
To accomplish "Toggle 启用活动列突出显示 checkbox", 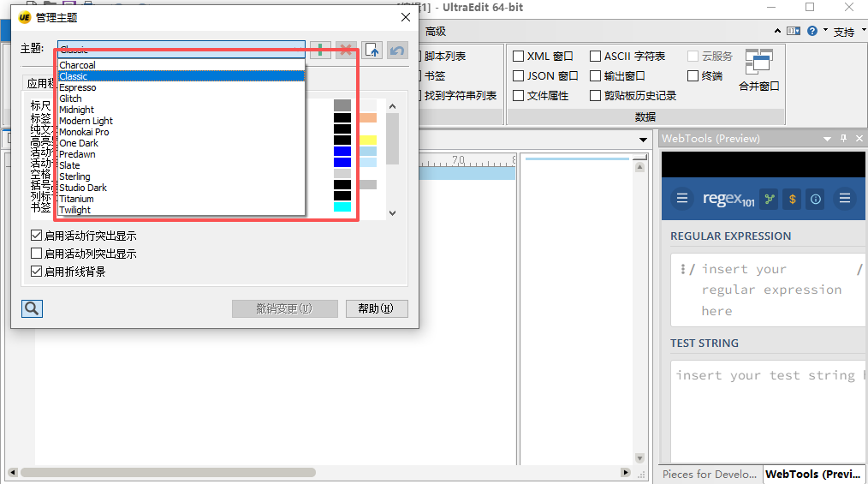I will pos(37,253).
